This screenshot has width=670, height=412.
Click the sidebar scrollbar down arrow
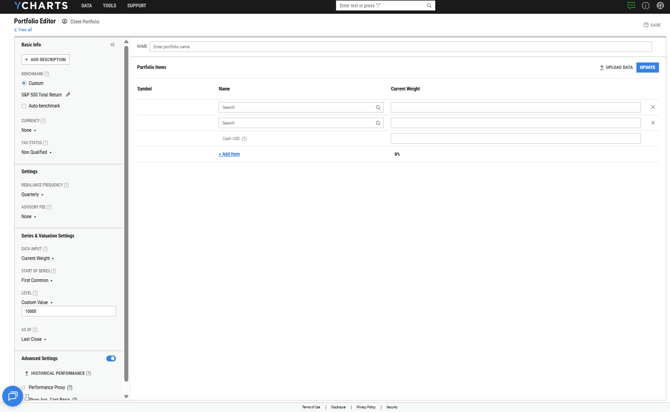[126, 396]
